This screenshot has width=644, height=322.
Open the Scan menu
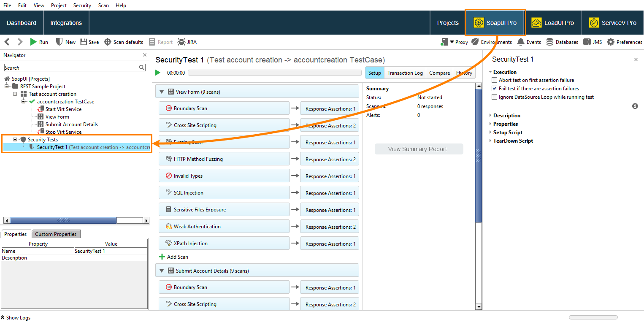(x=103, y=5)
